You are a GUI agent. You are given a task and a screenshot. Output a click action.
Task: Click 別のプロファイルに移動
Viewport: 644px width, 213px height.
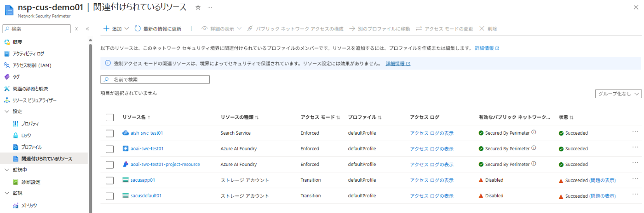tap(379, 29)
